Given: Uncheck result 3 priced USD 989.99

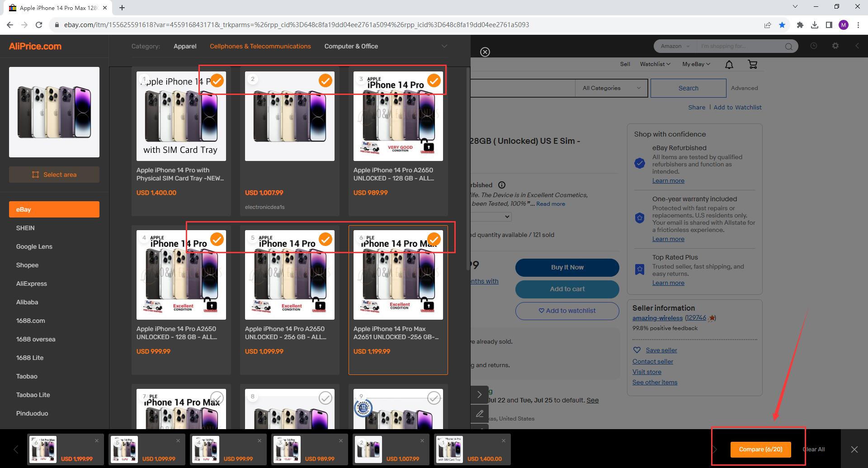Looking at the screenshot, I should coord(434,80).
